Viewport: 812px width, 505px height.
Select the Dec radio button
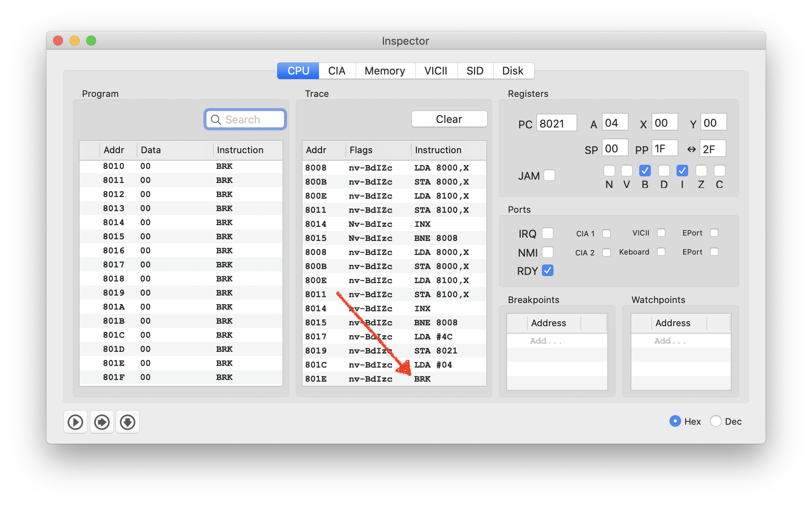[716, 421]
